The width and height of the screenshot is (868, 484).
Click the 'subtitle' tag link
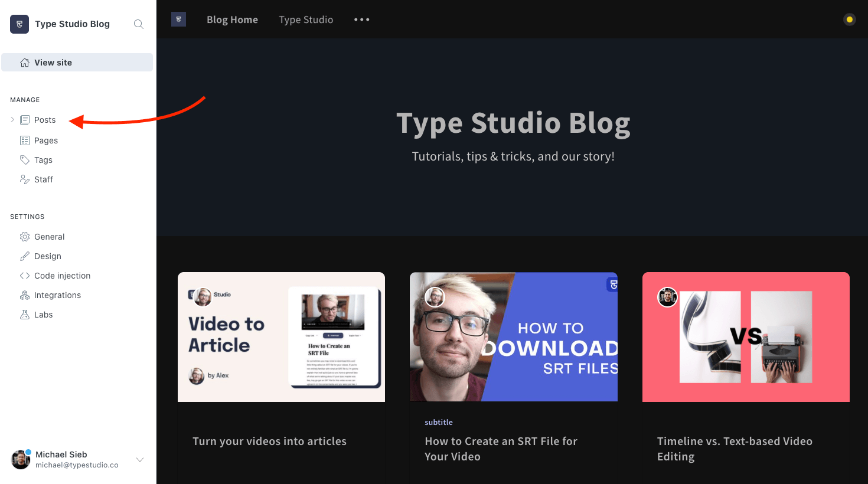439,423
